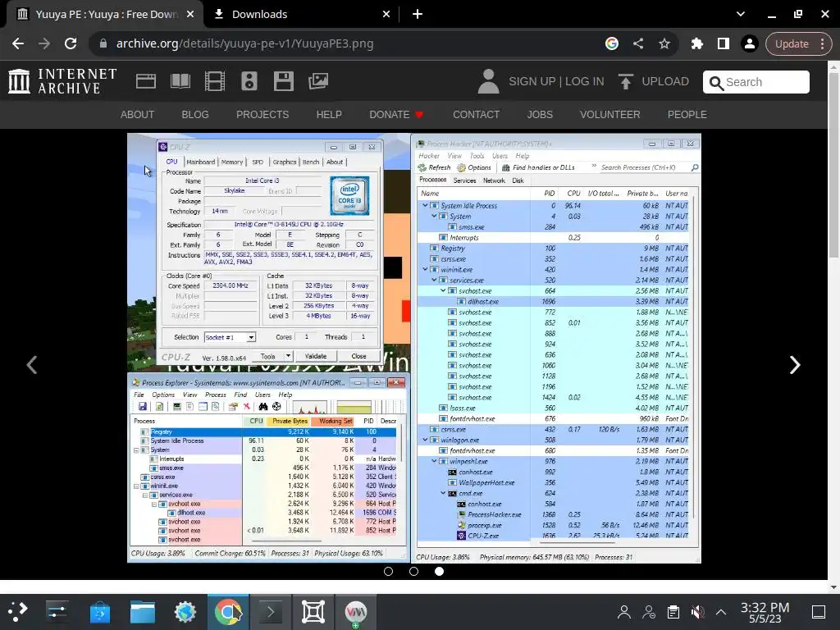Select the first carousel dot
The width and height of the screenshot is (840, 630).
coord(388,571)
